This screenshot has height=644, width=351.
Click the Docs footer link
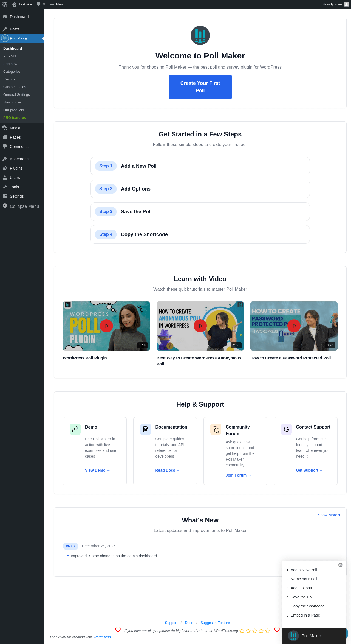point(189,623)
